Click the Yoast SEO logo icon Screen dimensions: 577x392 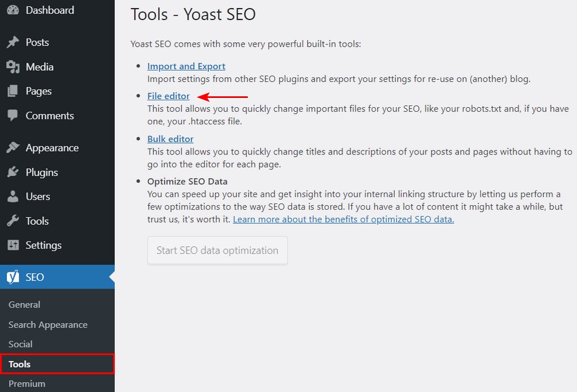(x=13, y=277)
